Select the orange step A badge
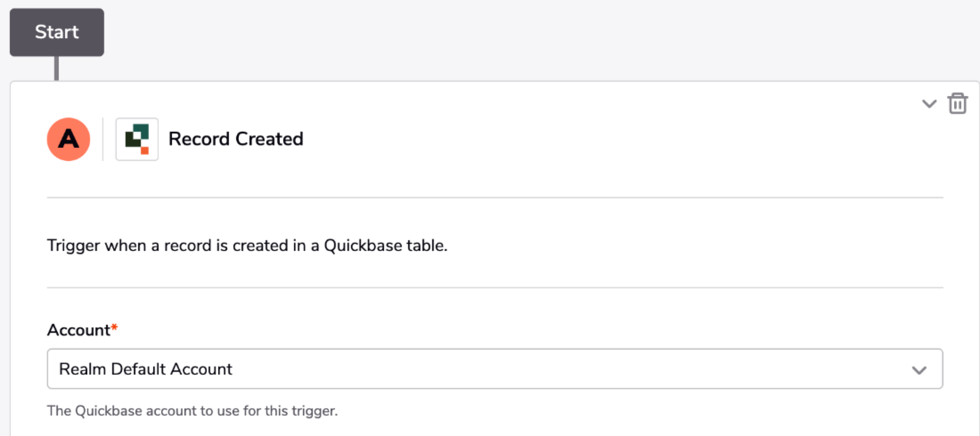 coord(69,139)
